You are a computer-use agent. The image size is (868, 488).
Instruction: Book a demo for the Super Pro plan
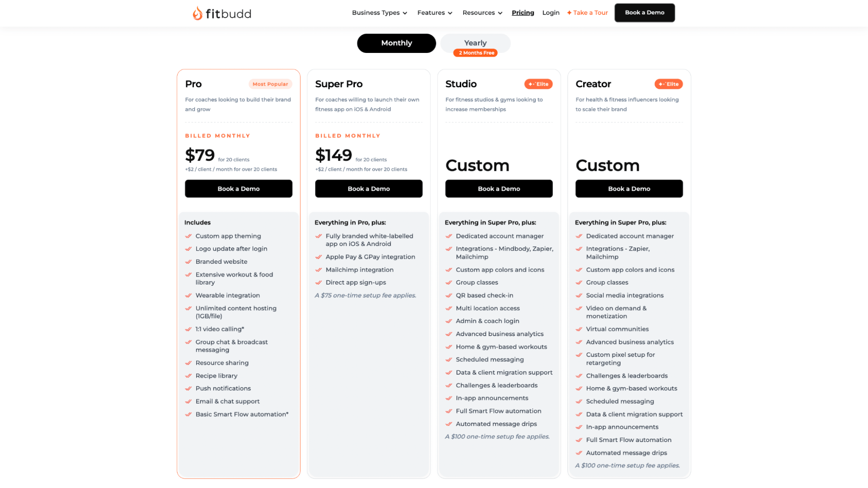(x=368, y=189)
